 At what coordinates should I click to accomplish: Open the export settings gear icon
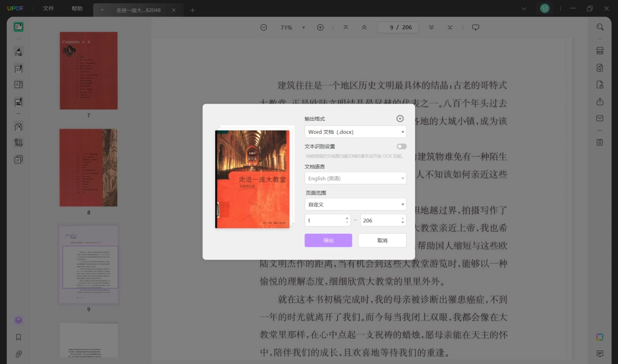(400, 118)
